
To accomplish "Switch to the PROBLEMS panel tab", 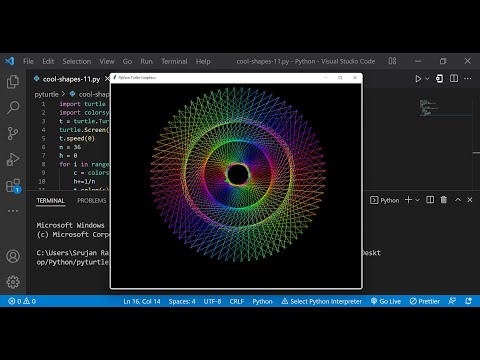I will [x=92, y=201].
